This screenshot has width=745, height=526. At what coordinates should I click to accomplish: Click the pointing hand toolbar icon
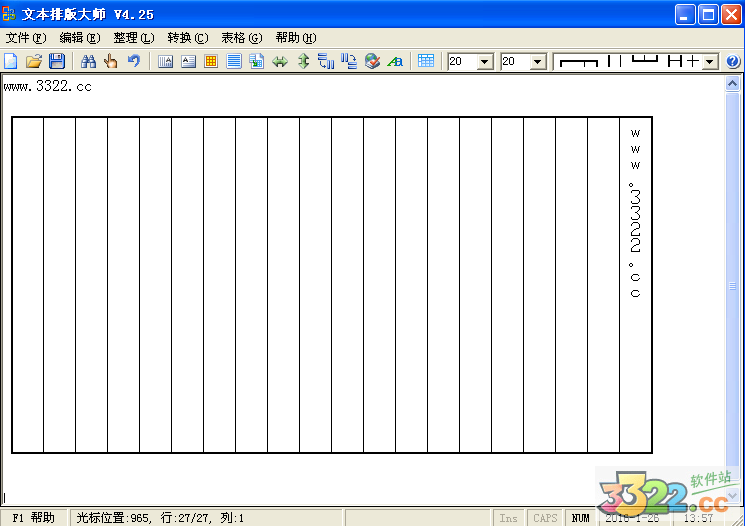tap(111, 62)
